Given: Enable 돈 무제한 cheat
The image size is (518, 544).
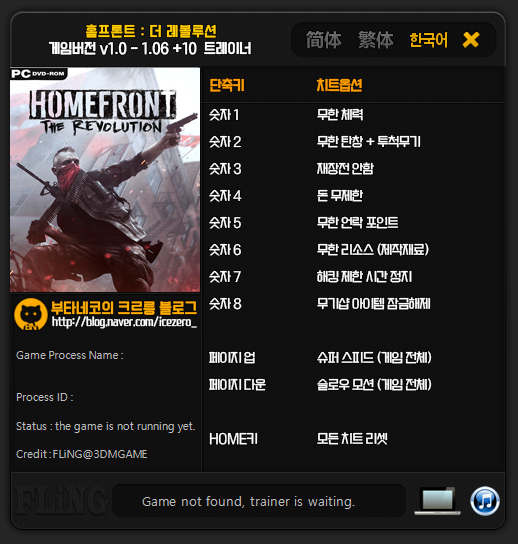Looking at the screenshot, I should click(x=340, y=196).
